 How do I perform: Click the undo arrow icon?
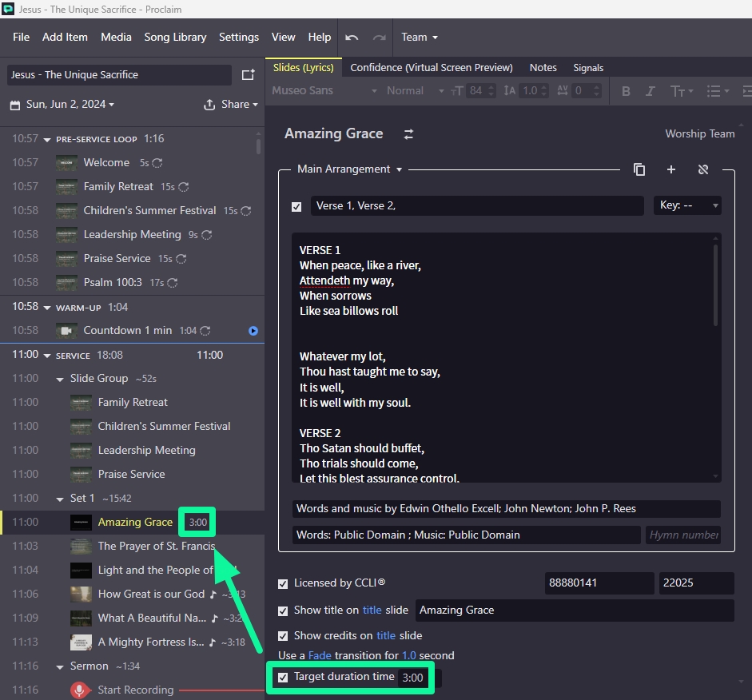click(x=352, y=38)
